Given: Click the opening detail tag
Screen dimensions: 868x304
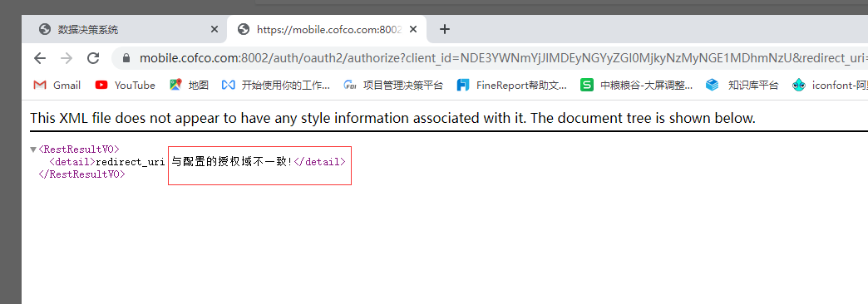Looking at the screenshot, I should (x=72, y=162).
